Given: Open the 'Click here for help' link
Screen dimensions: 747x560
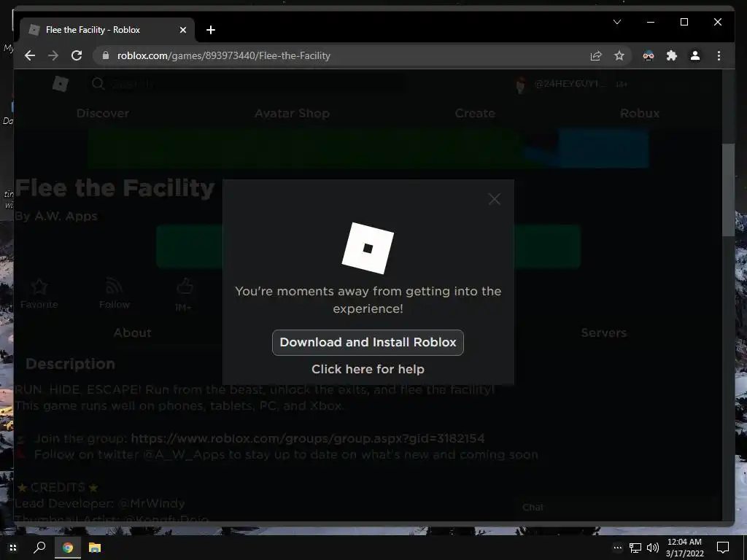Looking at the screenshot, I should pyautogui.click(x=368, y=369).
